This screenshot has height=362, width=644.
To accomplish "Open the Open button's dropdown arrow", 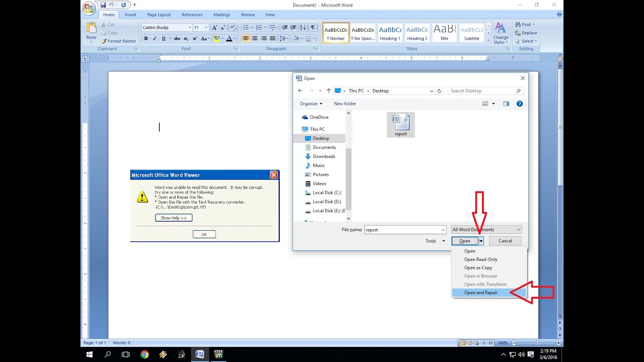I will pos(480,241).
